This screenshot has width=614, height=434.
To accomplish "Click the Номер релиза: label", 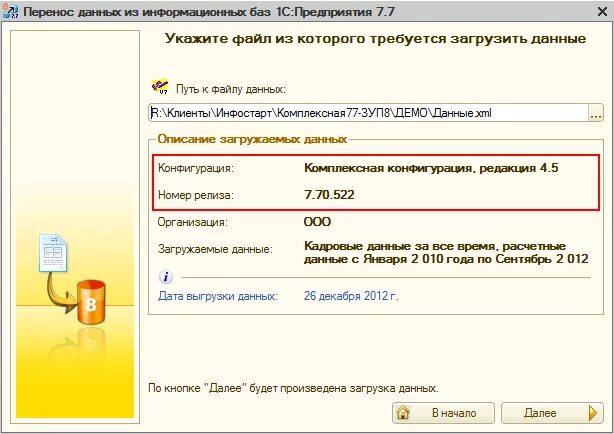I will point(196,195).
